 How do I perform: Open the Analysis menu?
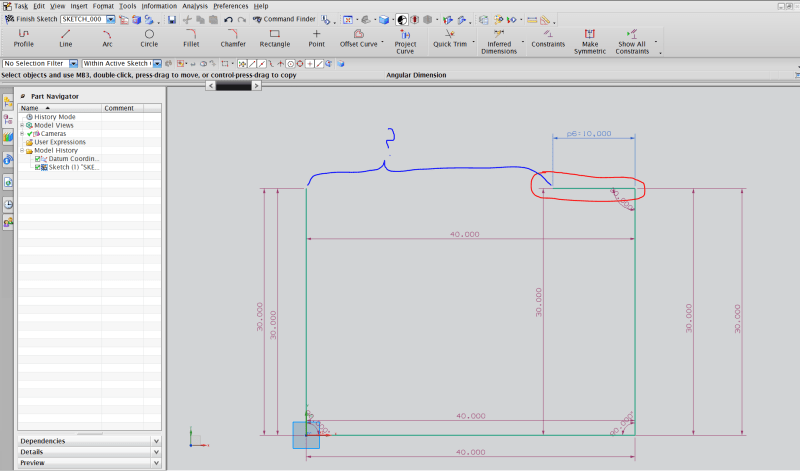click(195, 6)
